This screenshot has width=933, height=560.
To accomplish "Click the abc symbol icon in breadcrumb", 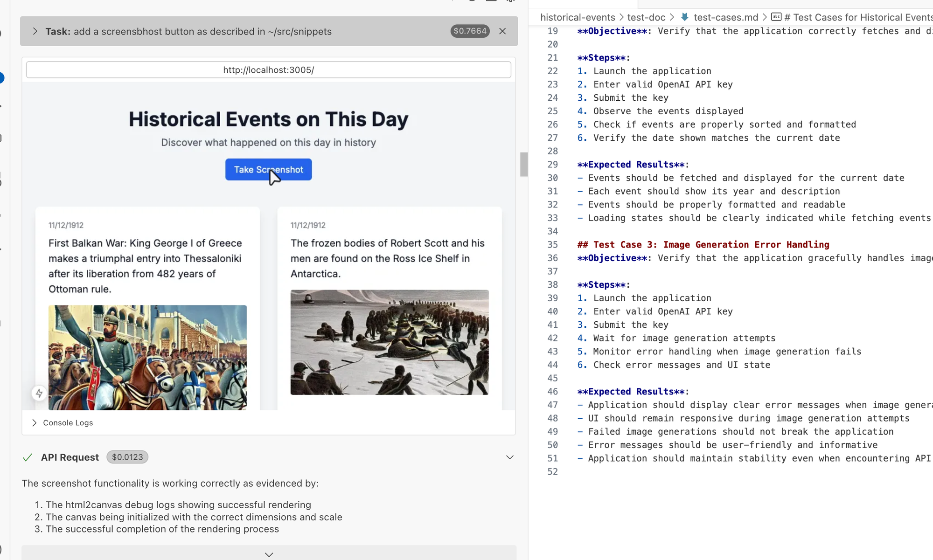I will point(776,17).
